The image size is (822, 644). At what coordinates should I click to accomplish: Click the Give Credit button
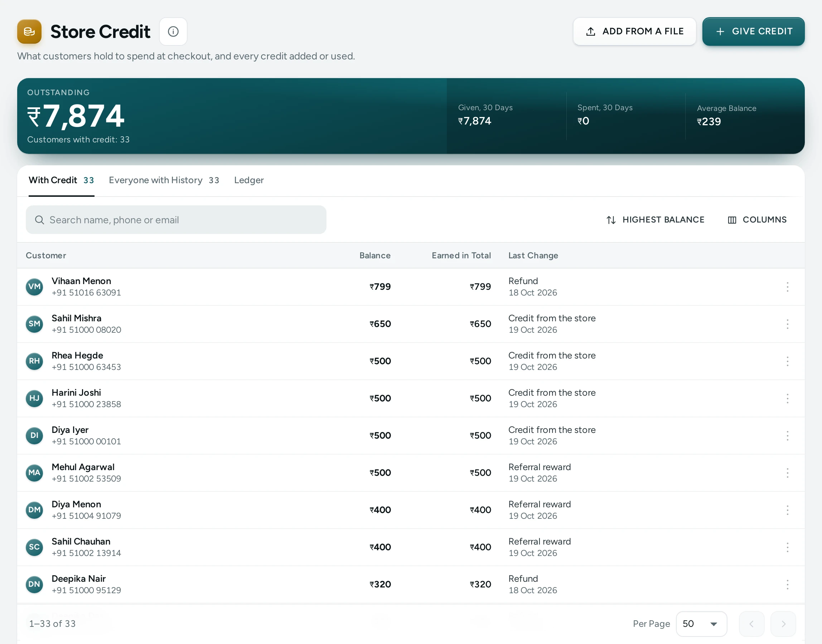click(x=753, y=31)
